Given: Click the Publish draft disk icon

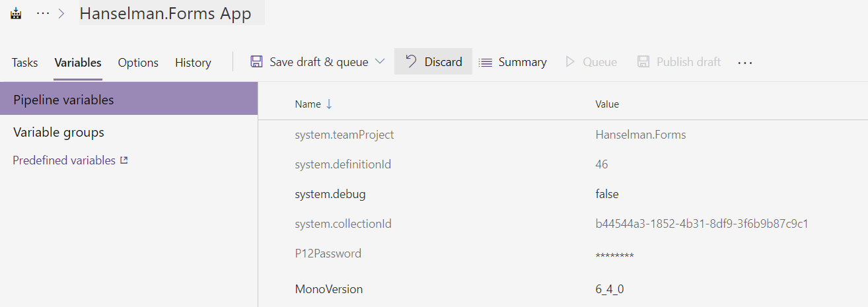Looking at the screenshot, I should (x=643, y=61).
